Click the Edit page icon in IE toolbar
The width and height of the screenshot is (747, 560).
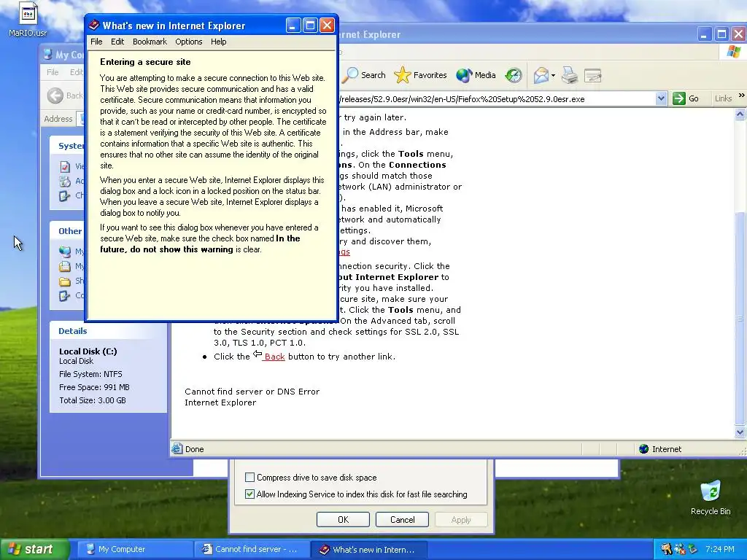pos(592,75)
